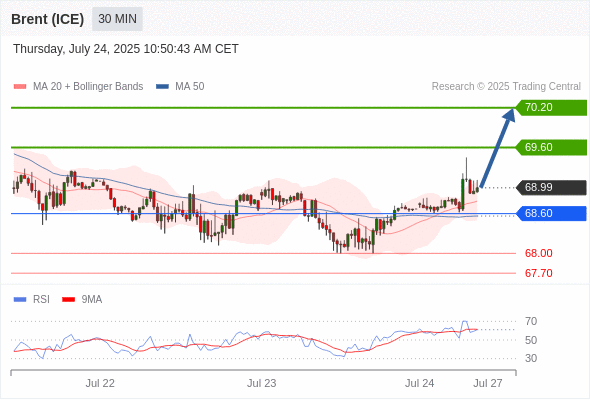Click the Jul 23 date axis label
Screen dimensions: 590x400
(x=262, y=383)
